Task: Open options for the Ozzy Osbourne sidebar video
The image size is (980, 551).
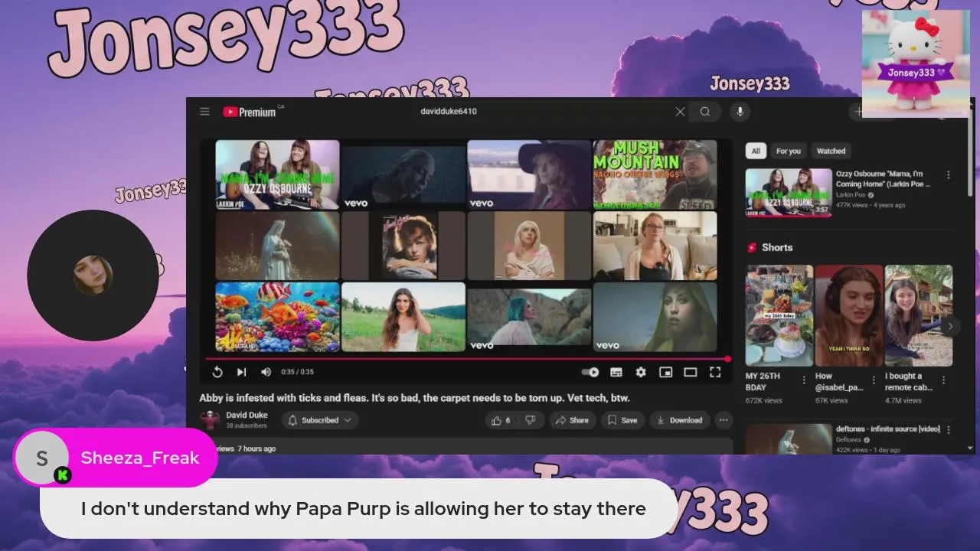Action: pyautogui.click(x=949, y=175)
